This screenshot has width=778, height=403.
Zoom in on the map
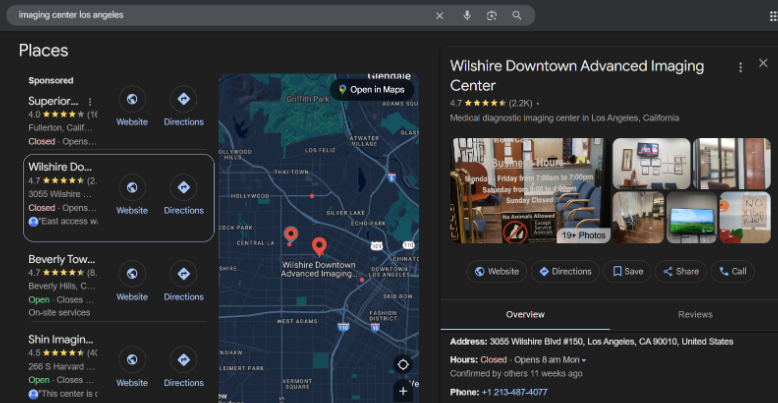[403, 391]
